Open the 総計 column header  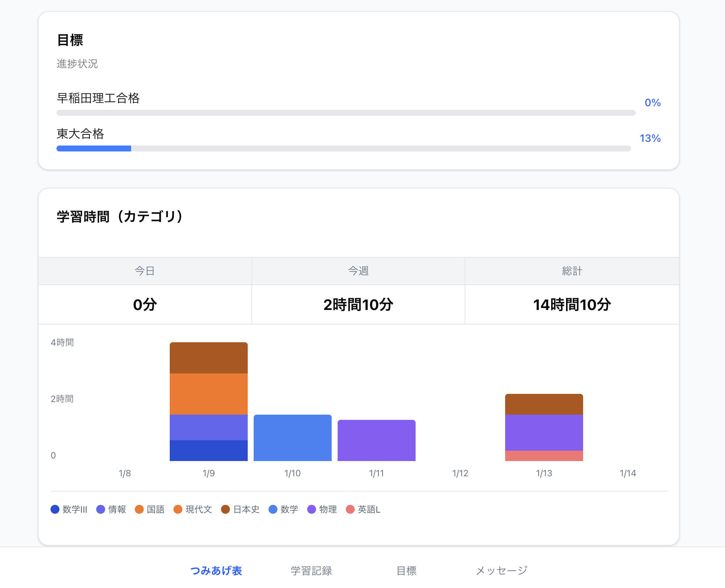(x=571, y=271)
